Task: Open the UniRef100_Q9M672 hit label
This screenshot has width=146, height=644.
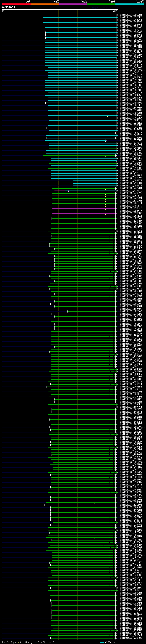Action: point(131,22)
